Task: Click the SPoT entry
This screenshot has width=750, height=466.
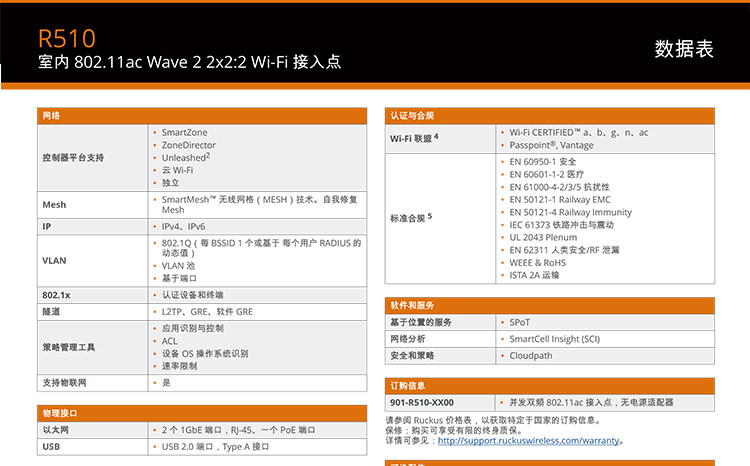Action: click(x=519, y=322)
